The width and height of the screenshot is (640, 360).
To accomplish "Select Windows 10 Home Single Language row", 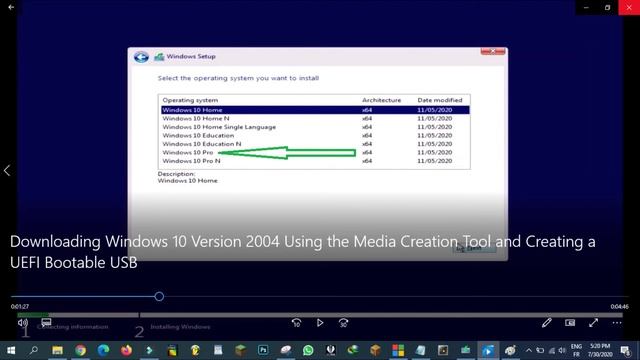I will [x=315, y=127].
